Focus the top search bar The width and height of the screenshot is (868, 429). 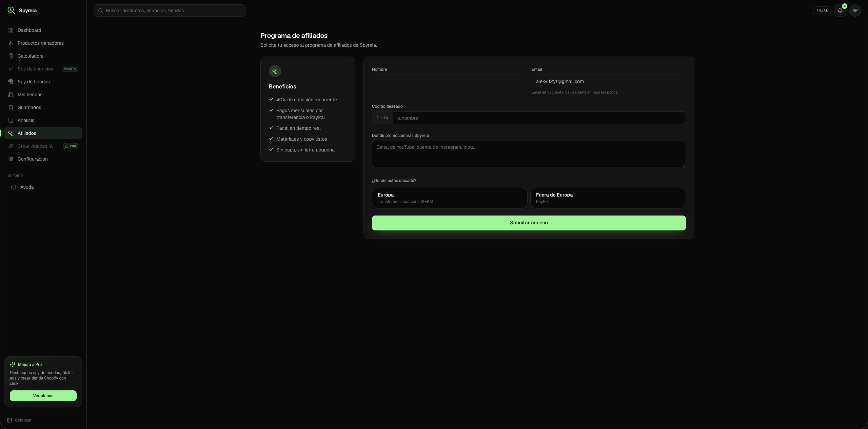pos(170,11)
